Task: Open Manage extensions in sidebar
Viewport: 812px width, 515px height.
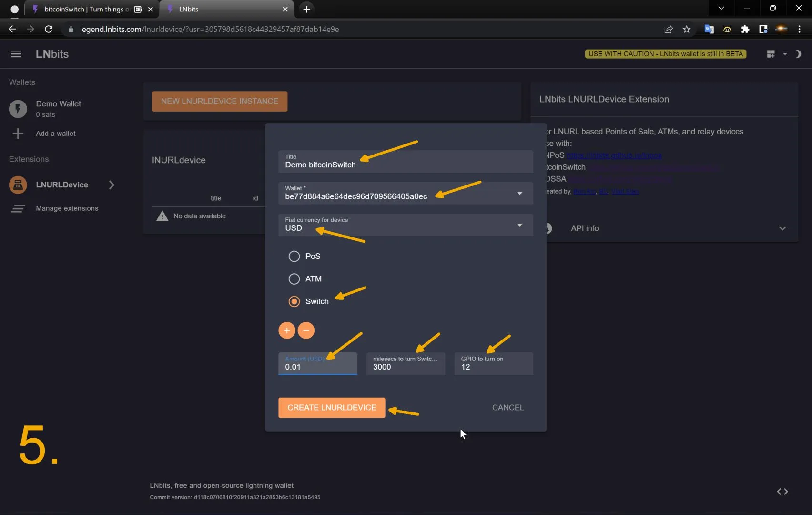Action: pyautogui.click(x=67, y=208)
